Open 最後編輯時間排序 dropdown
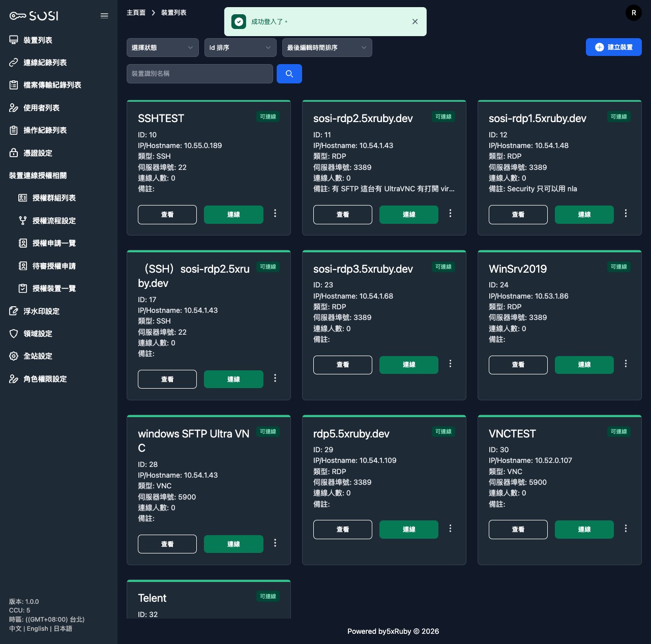This screenshot has height=644, width=651. click(x=327, y=47)
